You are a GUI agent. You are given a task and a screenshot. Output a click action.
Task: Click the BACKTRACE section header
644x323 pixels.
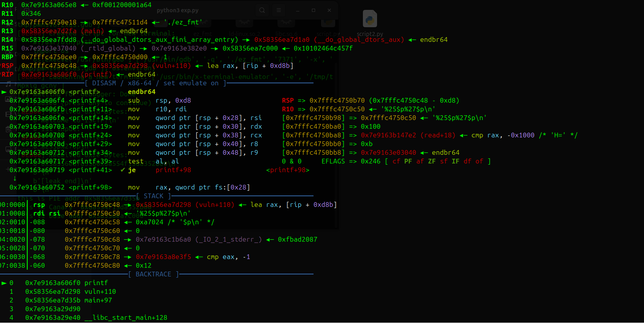[154, 274]
